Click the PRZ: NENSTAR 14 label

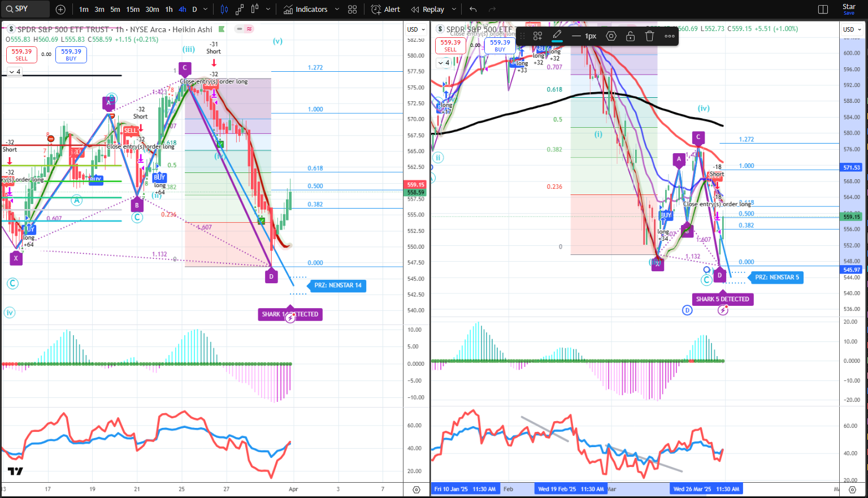[x=337, y=285]
